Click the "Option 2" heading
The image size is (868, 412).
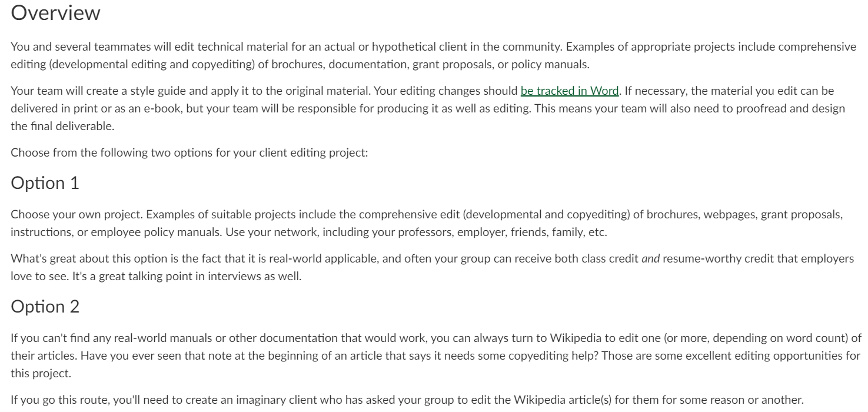click(x=44, y=307)
